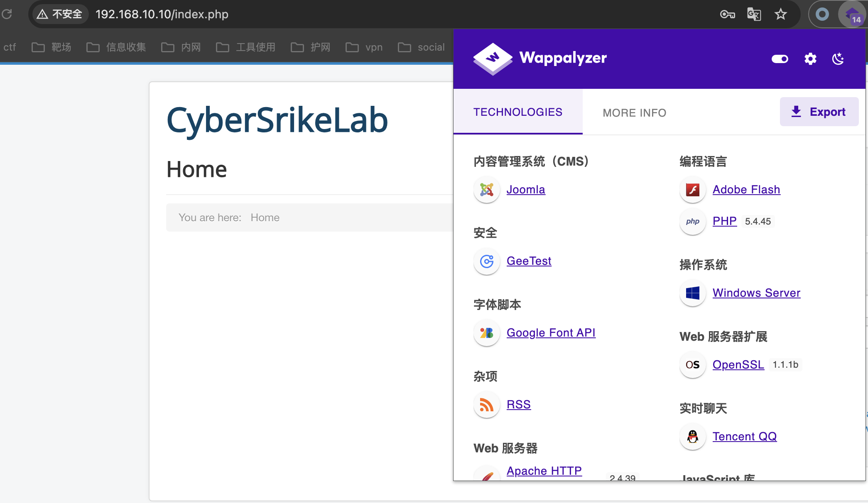Click the Home page heading

(x=196, y=169)
